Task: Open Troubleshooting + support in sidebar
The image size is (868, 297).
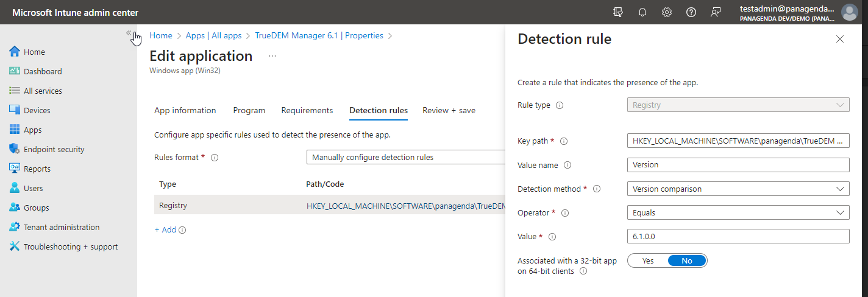Action: pyautogui.click(x=70, y=246)
